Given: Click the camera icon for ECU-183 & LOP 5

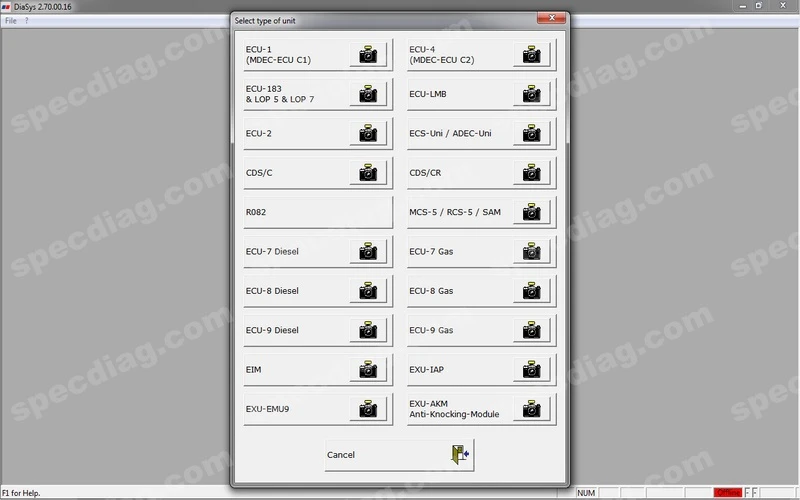Looking at the screenshot, I should (368, 94).
